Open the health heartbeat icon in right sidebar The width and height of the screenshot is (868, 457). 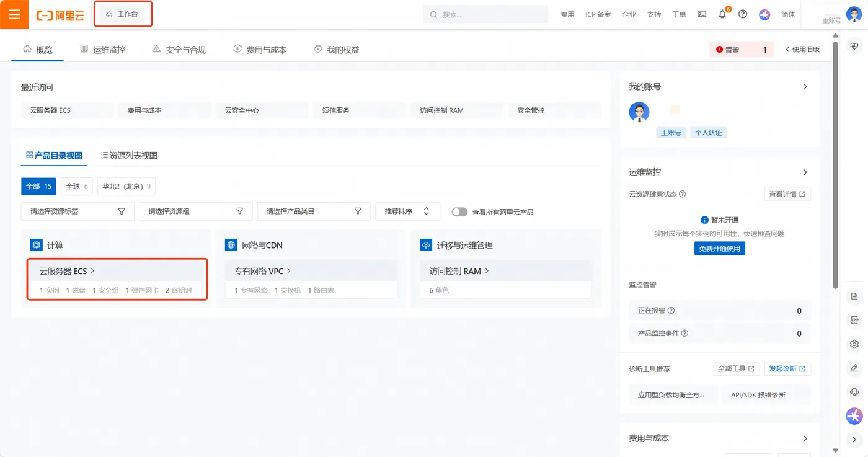[x=854, y=46]
